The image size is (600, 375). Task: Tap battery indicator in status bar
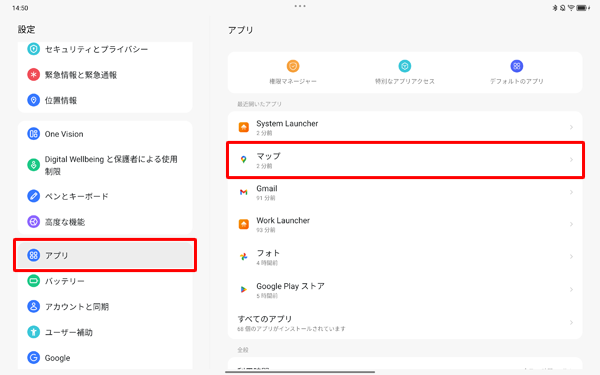click(x=582, y=8)
